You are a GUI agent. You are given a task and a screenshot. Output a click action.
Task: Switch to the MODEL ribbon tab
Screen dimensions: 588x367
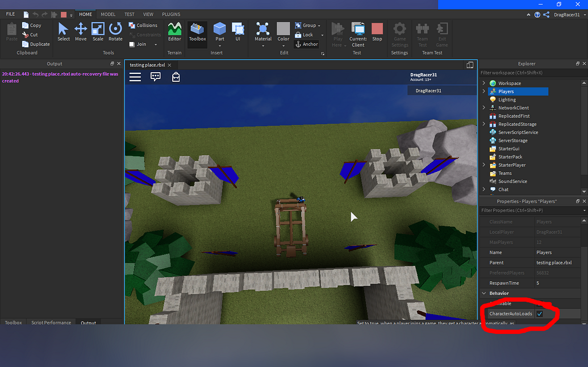pos(108,14)
